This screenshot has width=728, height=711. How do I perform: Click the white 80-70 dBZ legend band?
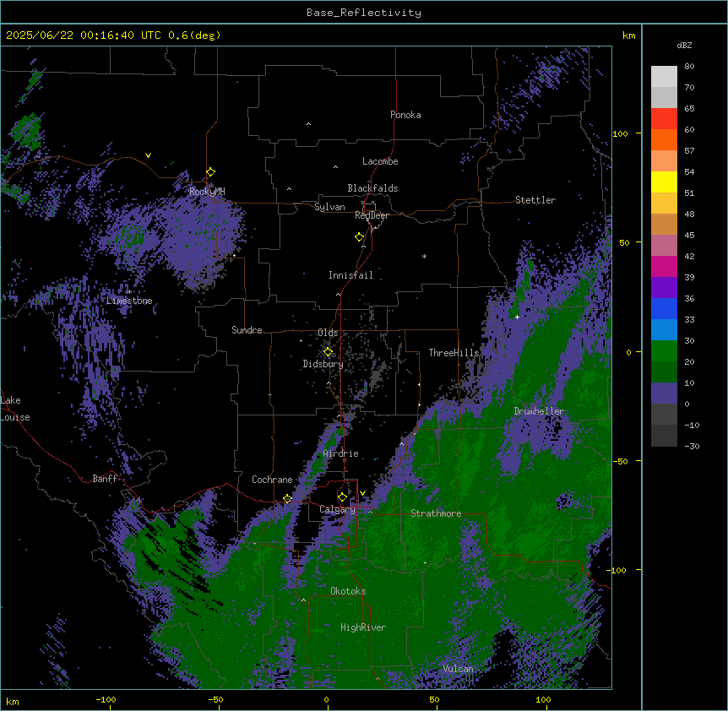664,77
